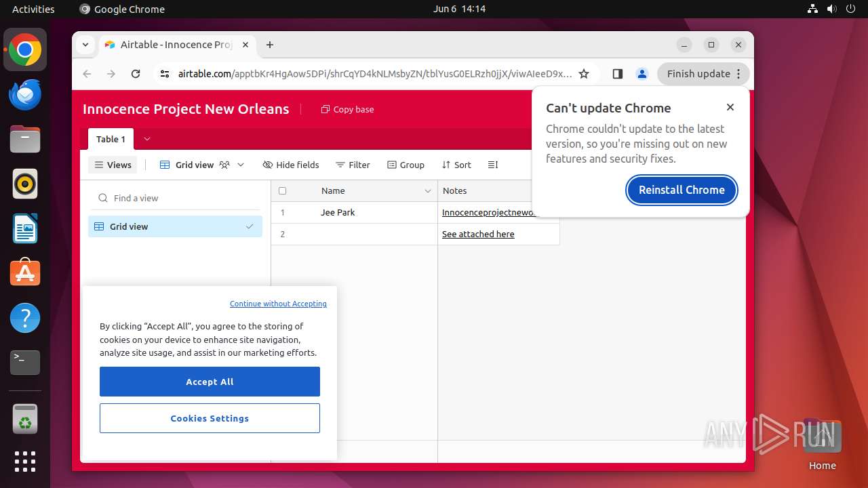868x488 pixels.
Task: Click the address bar URL
Action: coord(374,74)
